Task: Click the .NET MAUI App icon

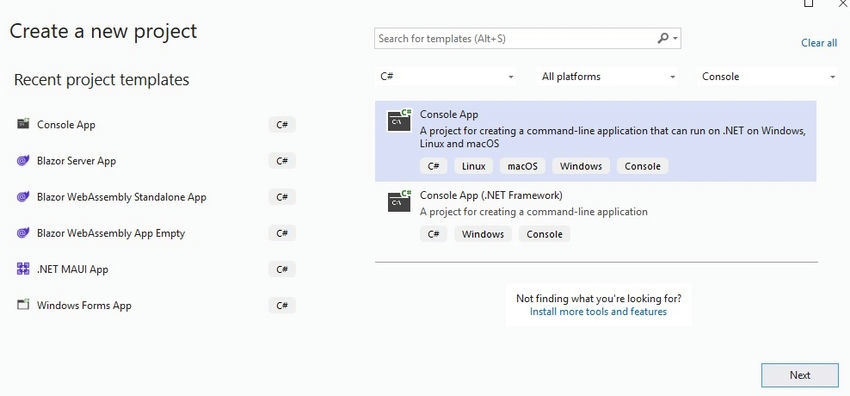Action: (x=23, y=269)
